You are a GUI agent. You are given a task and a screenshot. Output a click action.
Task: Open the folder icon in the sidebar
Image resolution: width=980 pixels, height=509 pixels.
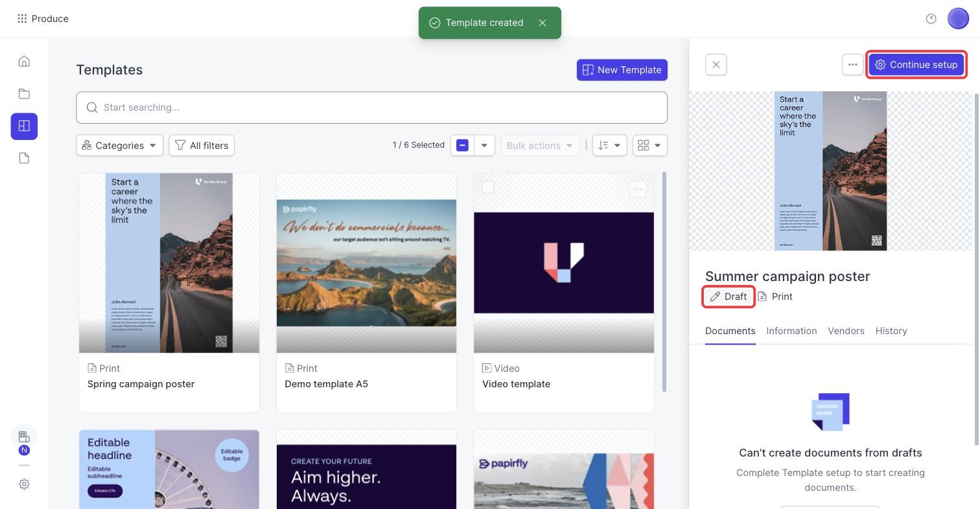coord(24,94)
